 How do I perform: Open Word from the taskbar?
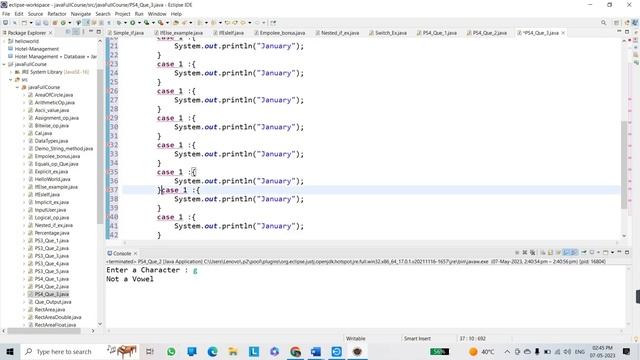(316, 351)
